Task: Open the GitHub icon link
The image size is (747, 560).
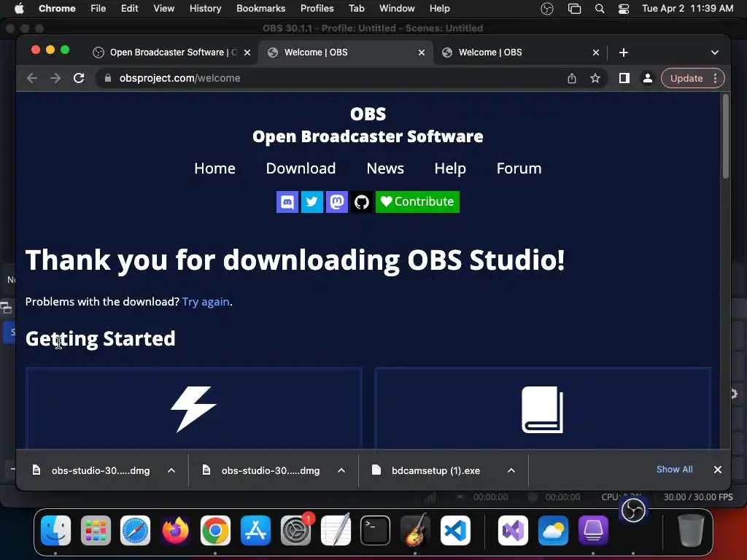Action: 362,202
